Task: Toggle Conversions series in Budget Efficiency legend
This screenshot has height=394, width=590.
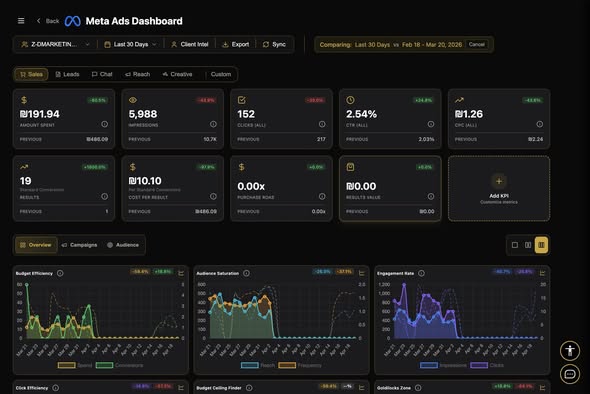Action: 119,365
